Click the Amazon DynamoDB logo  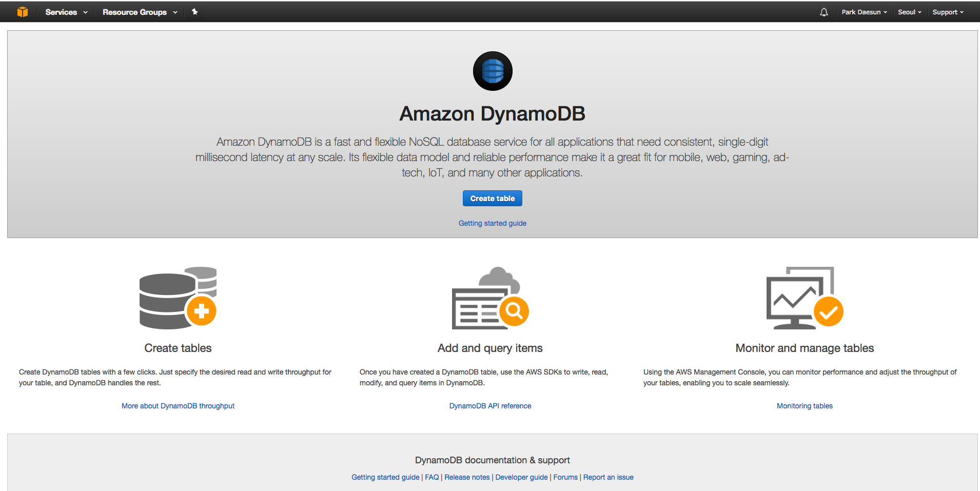click(x=492, y=71)
